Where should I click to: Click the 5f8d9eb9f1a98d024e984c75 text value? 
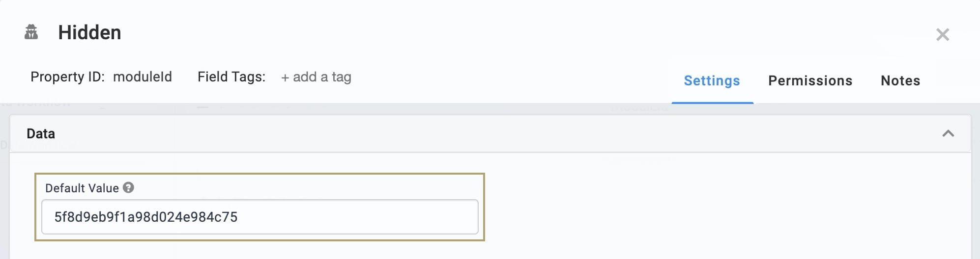click(x=146, y=217)
